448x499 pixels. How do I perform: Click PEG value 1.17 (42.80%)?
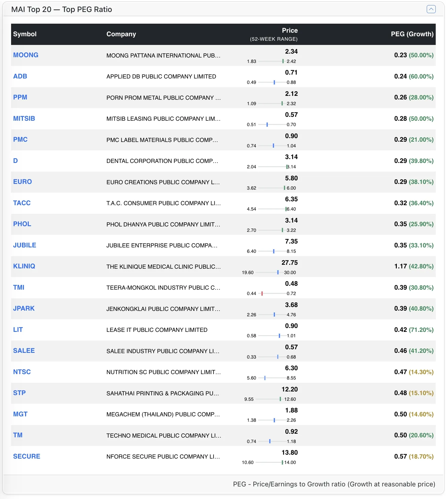[414, 266]
